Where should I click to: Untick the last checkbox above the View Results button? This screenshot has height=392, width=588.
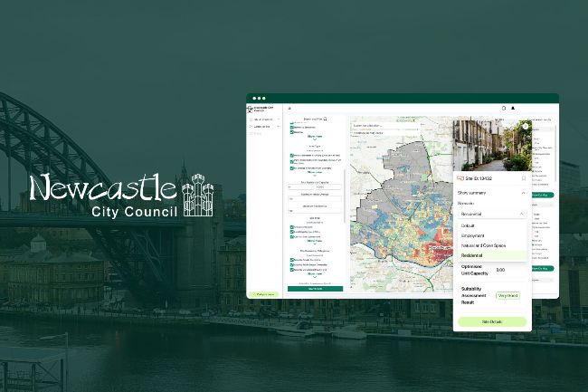pos(291,270)
